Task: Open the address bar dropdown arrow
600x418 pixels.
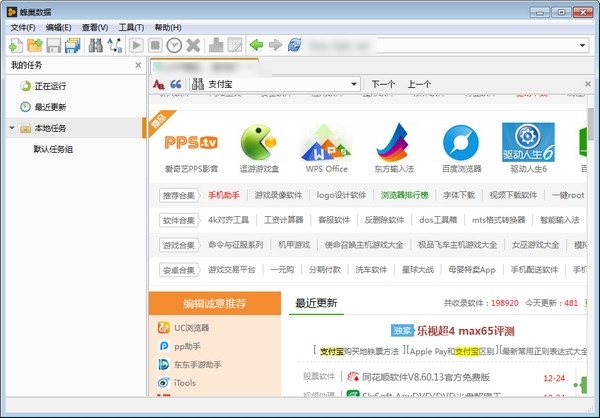Action: (582, 46)
